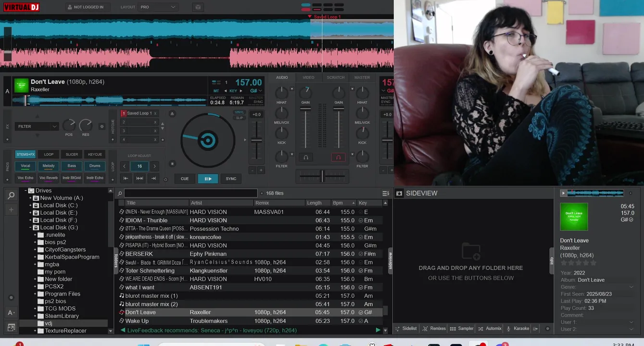Open the browser list options icon
Screen dimensions: 644x346
(x=385, y=193)
